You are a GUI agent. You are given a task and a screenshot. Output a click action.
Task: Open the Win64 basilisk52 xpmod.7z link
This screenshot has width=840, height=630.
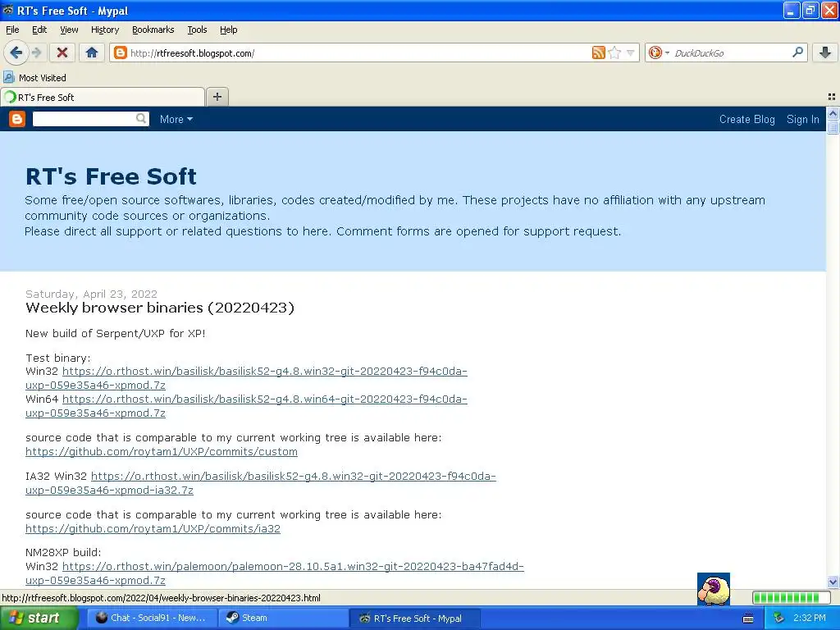(246, 406)
